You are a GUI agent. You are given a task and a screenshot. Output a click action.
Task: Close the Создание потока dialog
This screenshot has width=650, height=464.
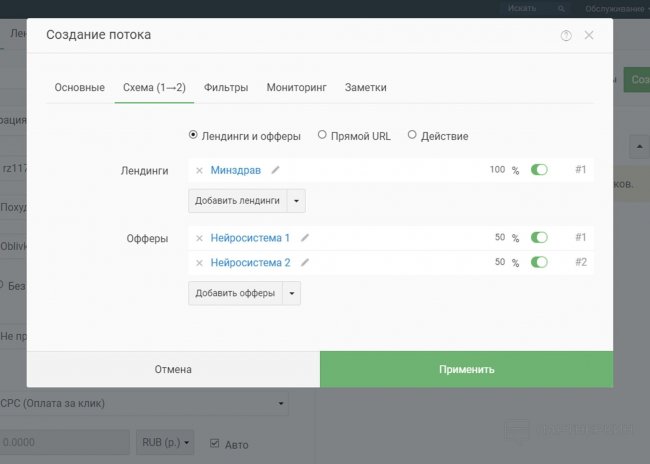point(589,36)
